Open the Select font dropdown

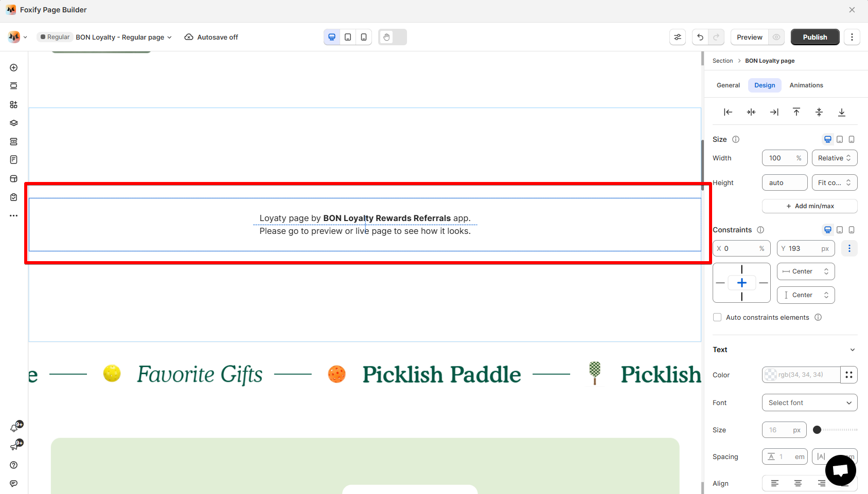click(x=810, y=403)
